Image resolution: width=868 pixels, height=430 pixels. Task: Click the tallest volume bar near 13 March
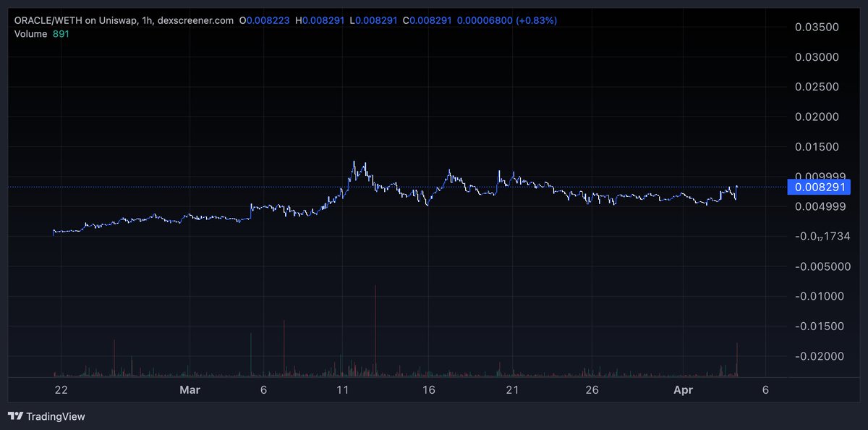pos(376,330)
